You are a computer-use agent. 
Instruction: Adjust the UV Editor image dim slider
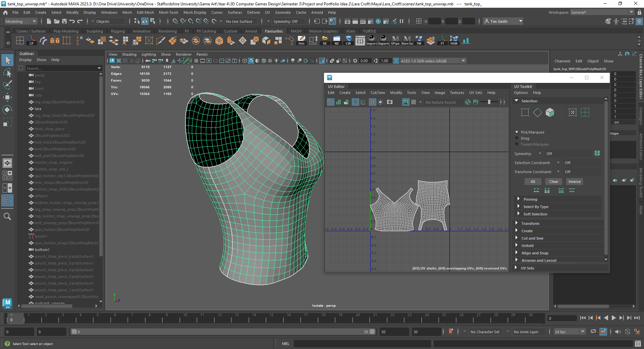489,102
